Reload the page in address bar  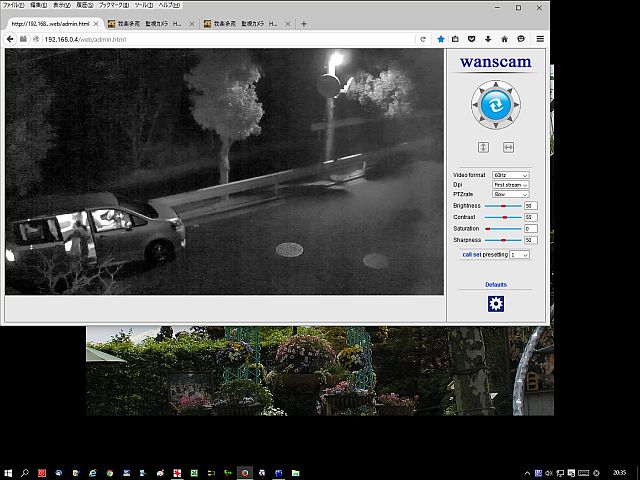click(x=423, y=39)
